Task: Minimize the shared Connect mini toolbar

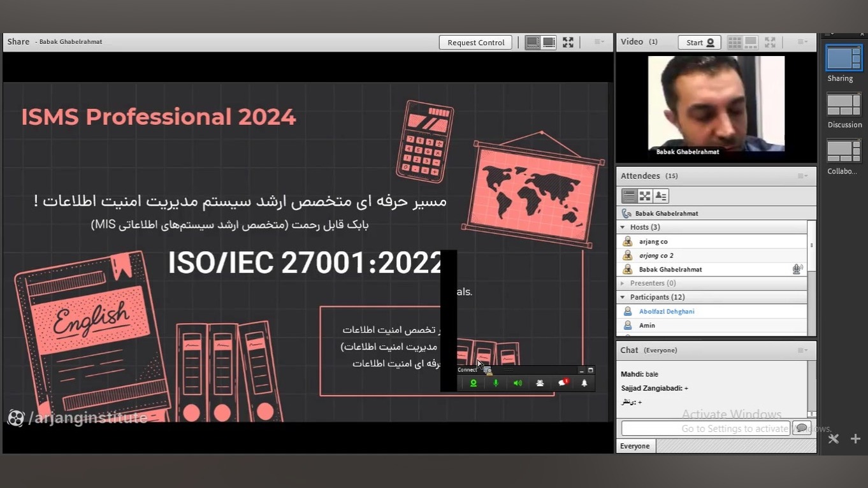Action: click(x=581, y=370)
